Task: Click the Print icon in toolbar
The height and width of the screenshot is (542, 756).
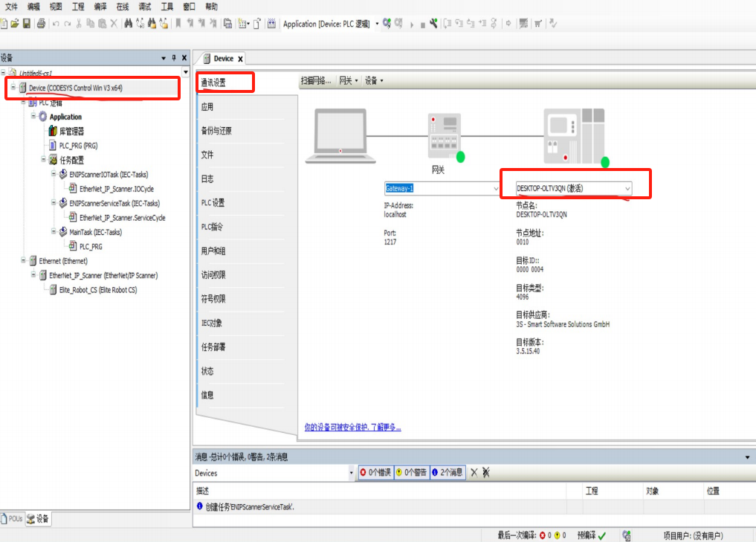Action: (x=41, y=24)
